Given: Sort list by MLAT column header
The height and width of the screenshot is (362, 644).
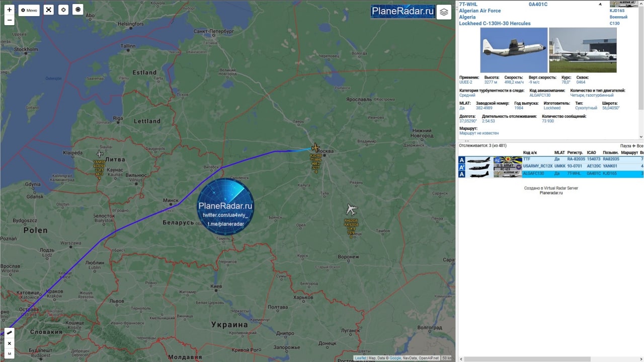Looking at the screenshot, I should (559, 153).
